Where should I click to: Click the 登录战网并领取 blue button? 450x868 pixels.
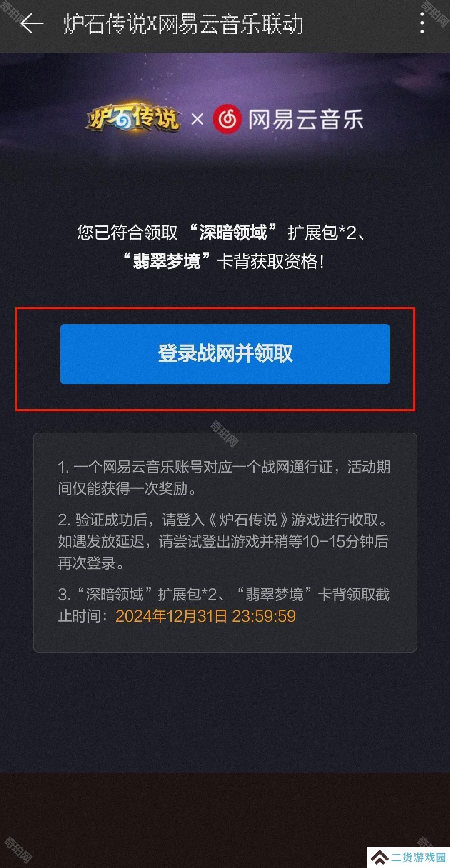click(225, 354)
